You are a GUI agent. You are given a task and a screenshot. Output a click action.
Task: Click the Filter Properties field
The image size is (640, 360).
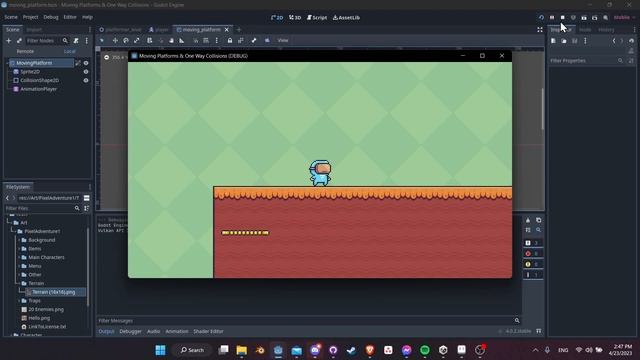tap(586, 60)
